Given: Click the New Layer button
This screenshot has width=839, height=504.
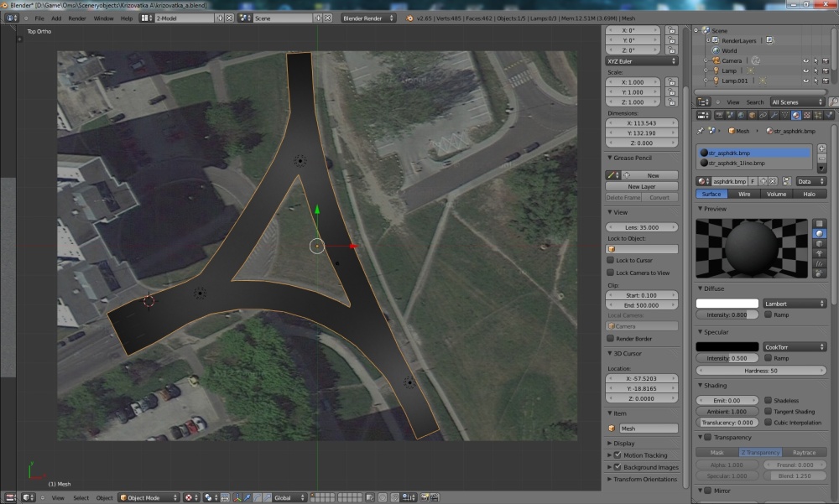Looking at the screenshot, I should pyautogui.click(x=641, y=186).
